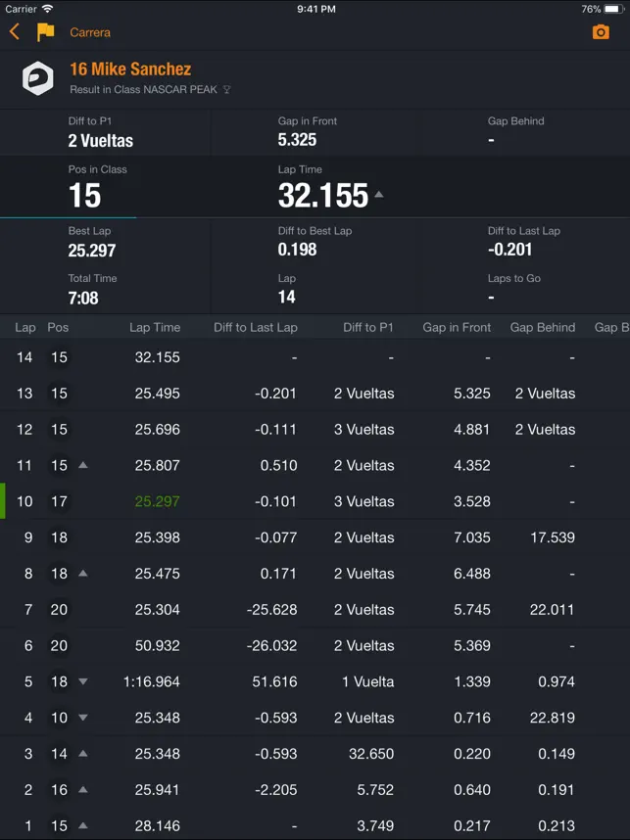Screen dimensions: 630x840
Task: Tap the white hexagon driver logo
Action: (37, 78)
